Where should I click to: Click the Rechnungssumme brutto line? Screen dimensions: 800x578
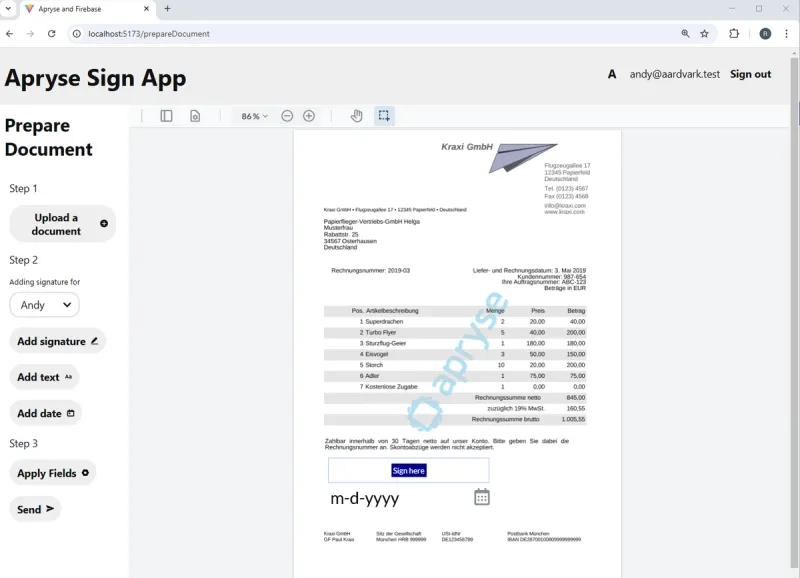pyautogui.click(x=455, y=419)
